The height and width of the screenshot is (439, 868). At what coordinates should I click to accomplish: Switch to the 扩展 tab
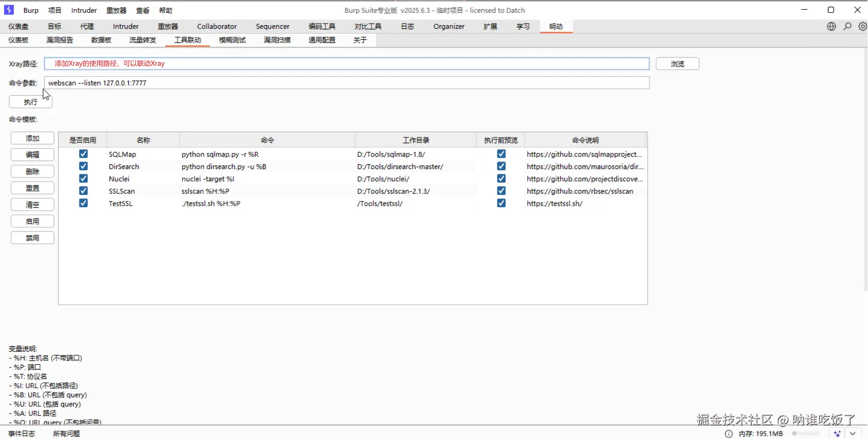490,27
